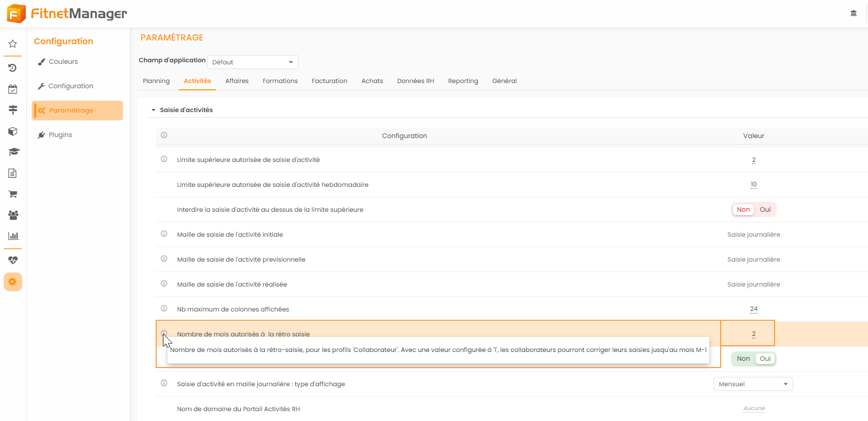
Task: Collapse the Saisie d'activités section
Action: pyautogui.click(x=154, y=110)
